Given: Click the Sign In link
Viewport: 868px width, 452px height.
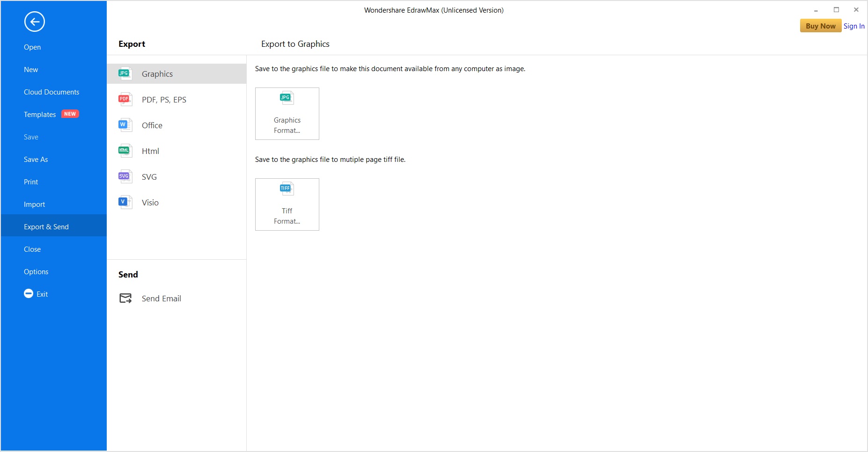Looking at the screenshot, I should 854,26.
